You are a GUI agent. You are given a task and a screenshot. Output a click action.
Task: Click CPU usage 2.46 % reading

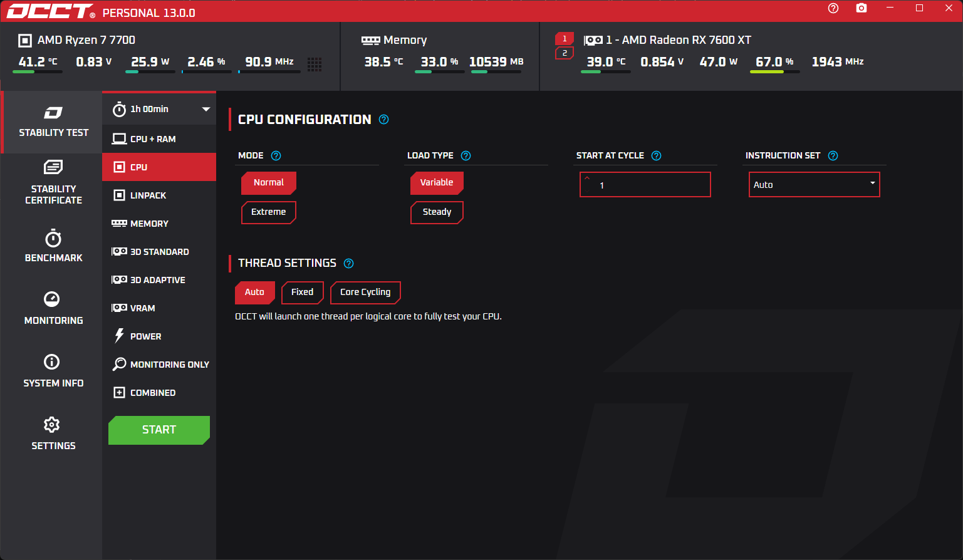(x=206, y=62)
